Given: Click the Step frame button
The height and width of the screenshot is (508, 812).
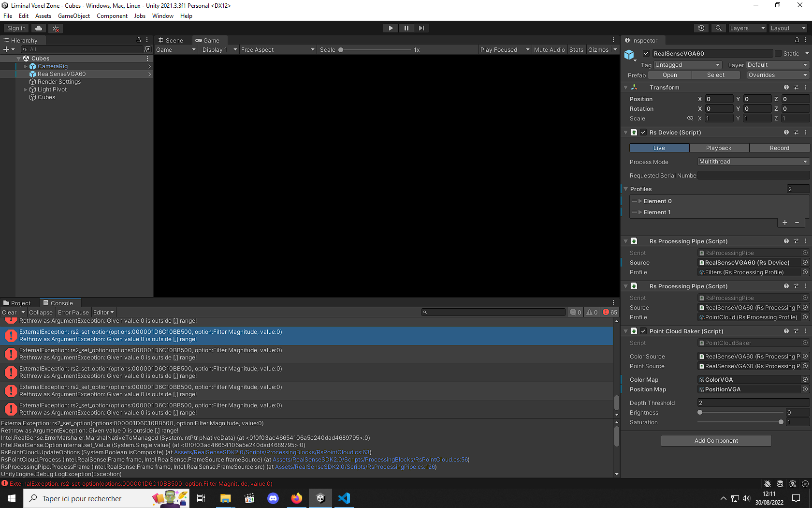Looking at the screenshot, I should click(421, 28).
